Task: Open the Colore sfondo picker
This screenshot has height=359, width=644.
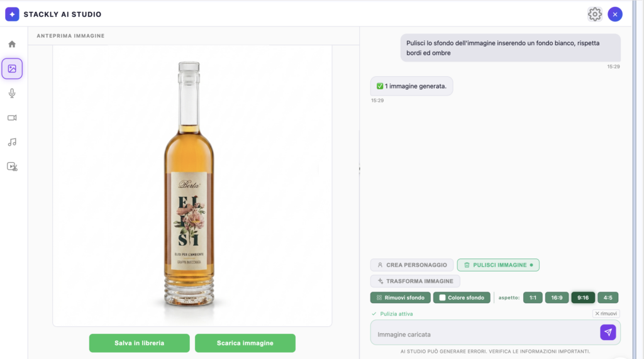Action: pos(462,298)
